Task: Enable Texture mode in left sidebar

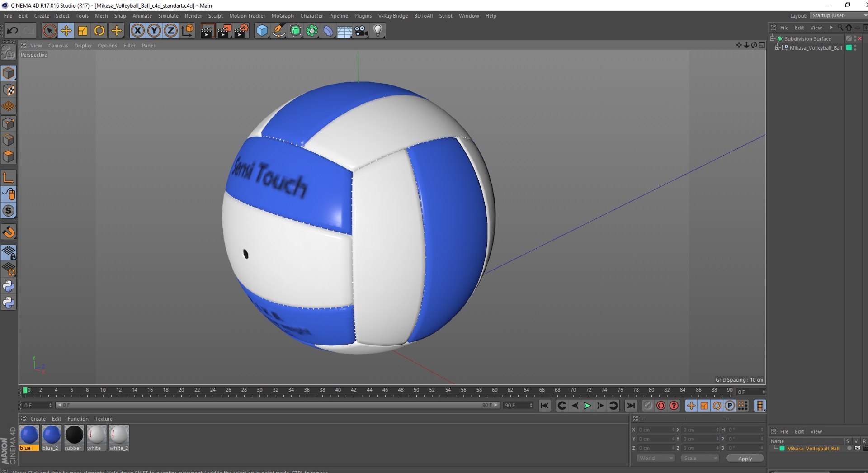Action: pos(9,90)
